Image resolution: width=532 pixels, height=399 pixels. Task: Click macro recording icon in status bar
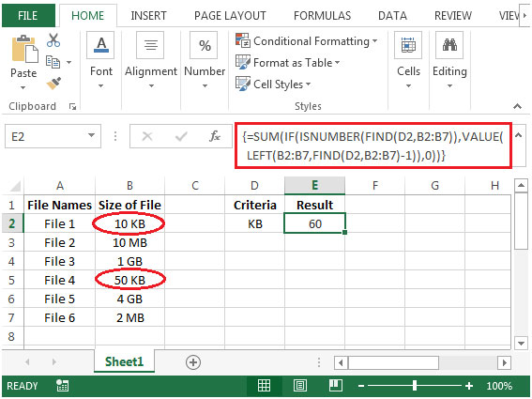point(63,386)
